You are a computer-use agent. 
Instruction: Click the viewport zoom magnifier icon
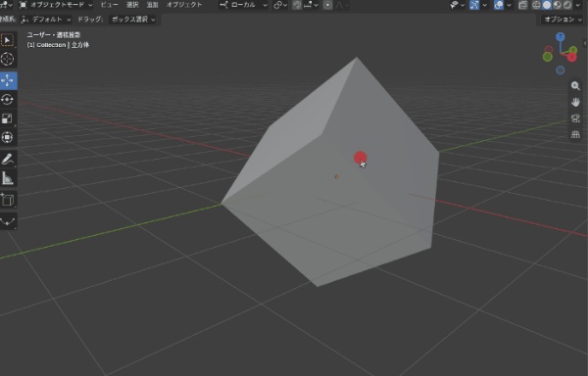[x=575, y=86]
